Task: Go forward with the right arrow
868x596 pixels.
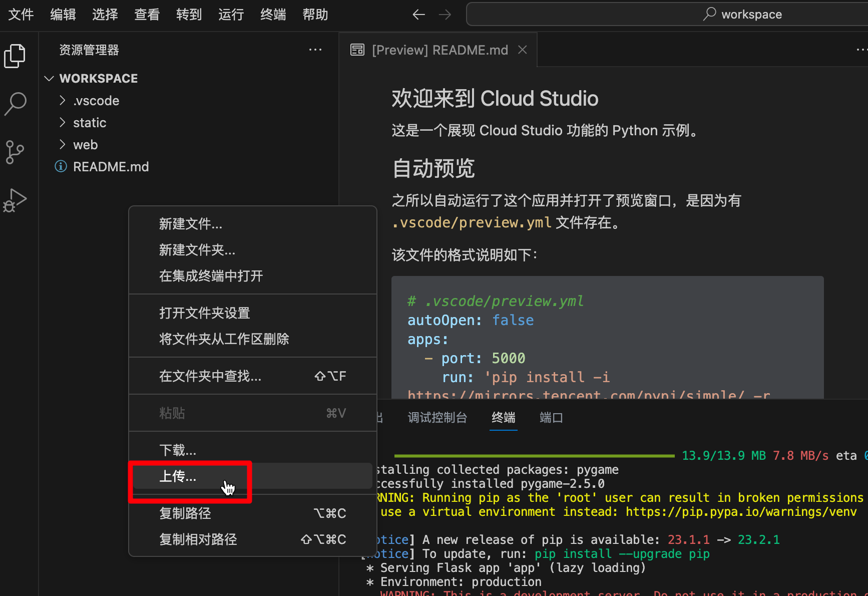Action: coord(445,15)
